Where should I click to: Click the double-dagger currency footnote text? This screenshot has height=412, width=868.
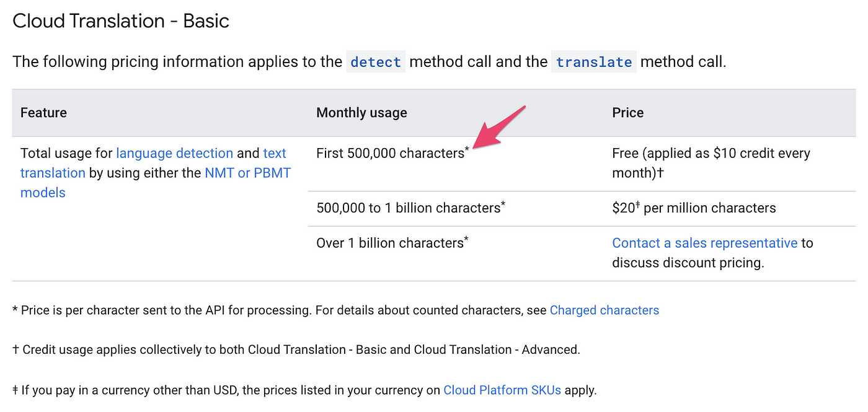304,390
